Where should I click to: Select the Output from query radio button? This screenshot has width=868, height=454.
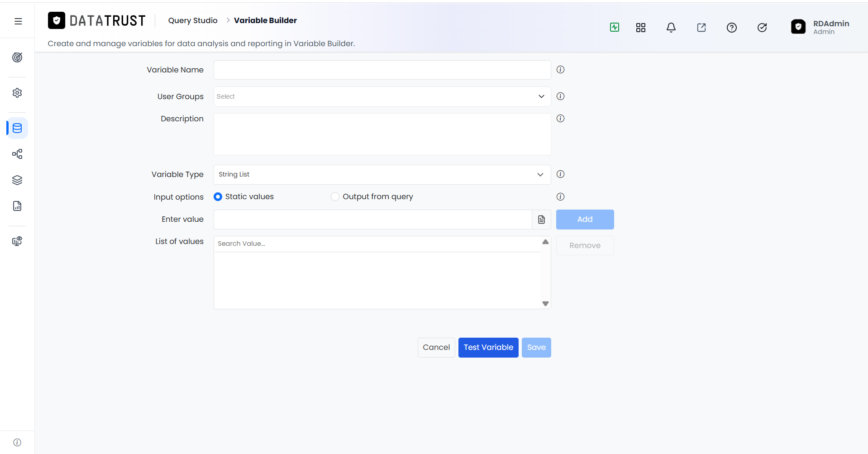(335, 197)
